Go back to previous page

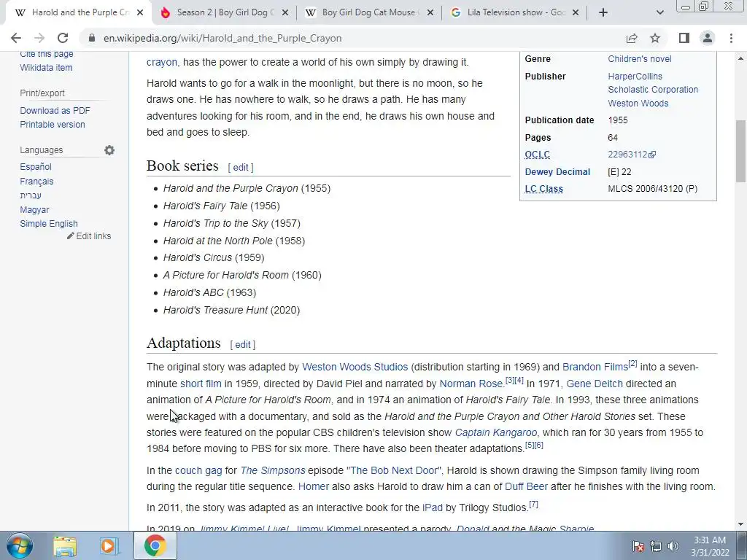16,38
